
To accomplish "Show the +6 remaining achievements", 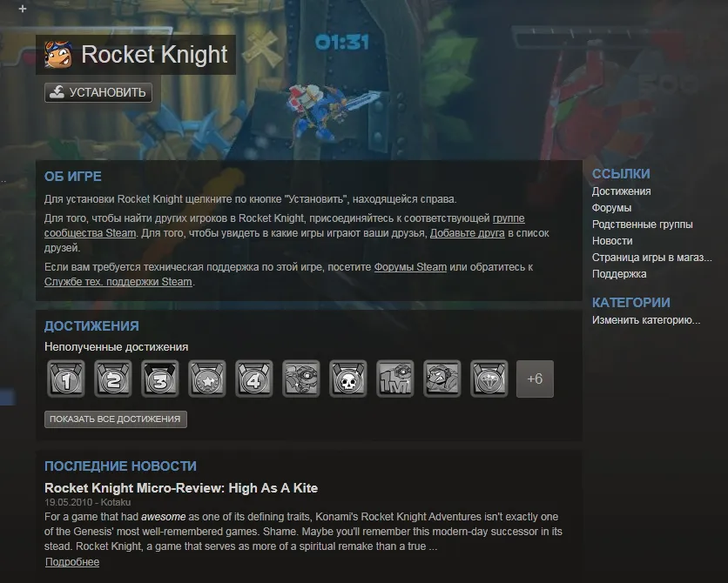I will (x=535, y=379).
